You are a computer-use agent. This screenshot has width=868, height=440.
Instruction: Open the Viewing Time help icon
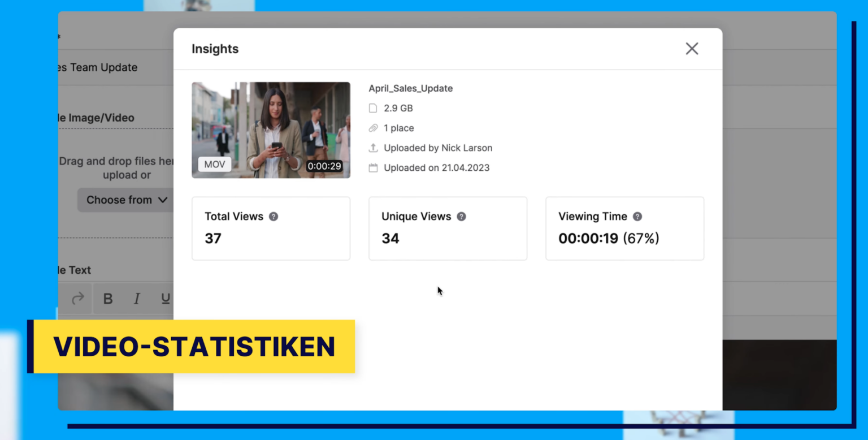[637, 216]
